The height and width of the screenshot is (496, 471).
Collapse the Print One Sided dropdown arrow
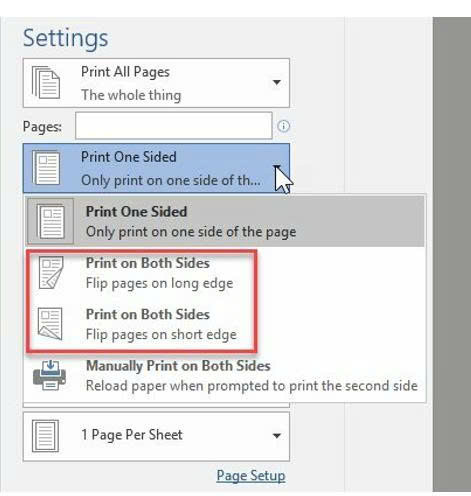pos(277,167)
